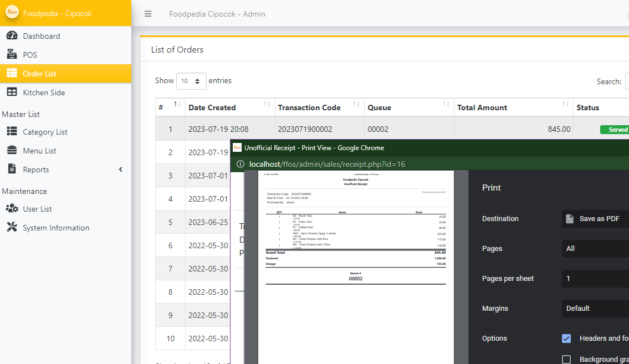Open User List page
The height and width of the screenshot is (364, 629).
65,209
